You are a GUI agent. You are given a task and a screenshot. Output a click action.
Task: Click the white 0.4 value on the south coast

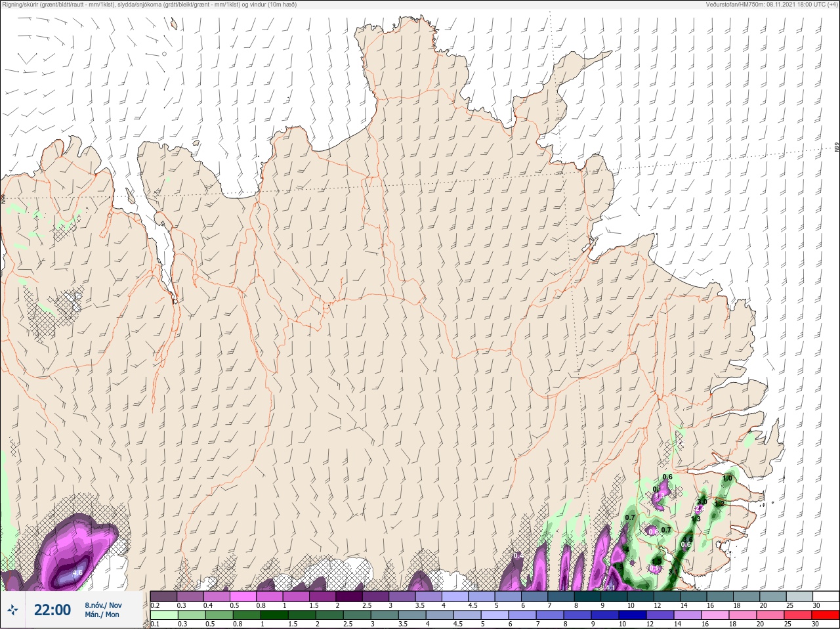(x=518, y=555)
